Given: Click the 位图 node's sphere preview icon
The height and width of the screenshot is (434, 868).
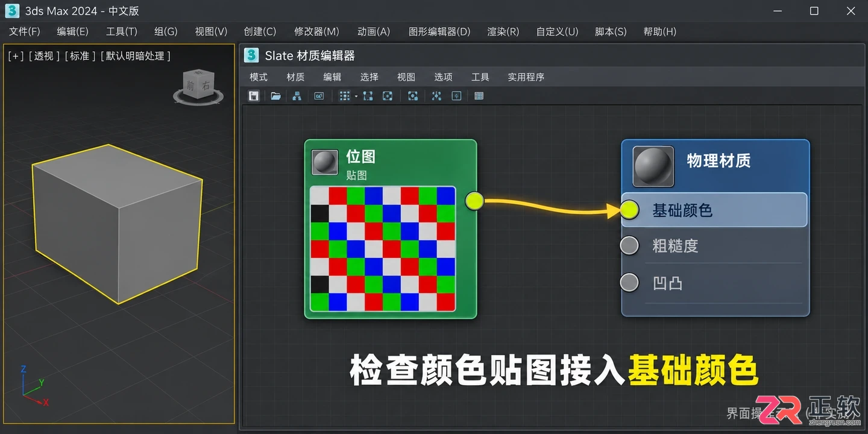Looking at the screenshot, I should [x=325, y=162].
